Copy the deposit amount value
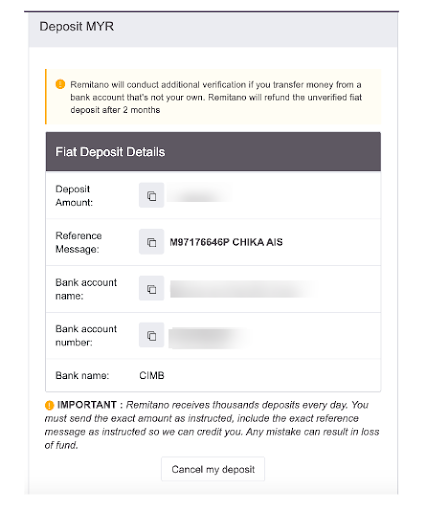426x512 pixels. pyautogui.click(x=151, y=195)
